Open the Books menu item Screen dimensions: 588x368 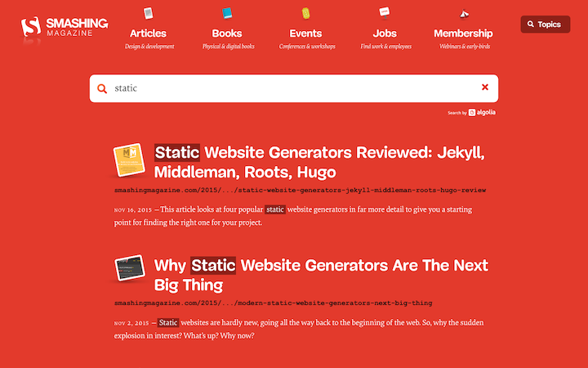tap(227, 34)
